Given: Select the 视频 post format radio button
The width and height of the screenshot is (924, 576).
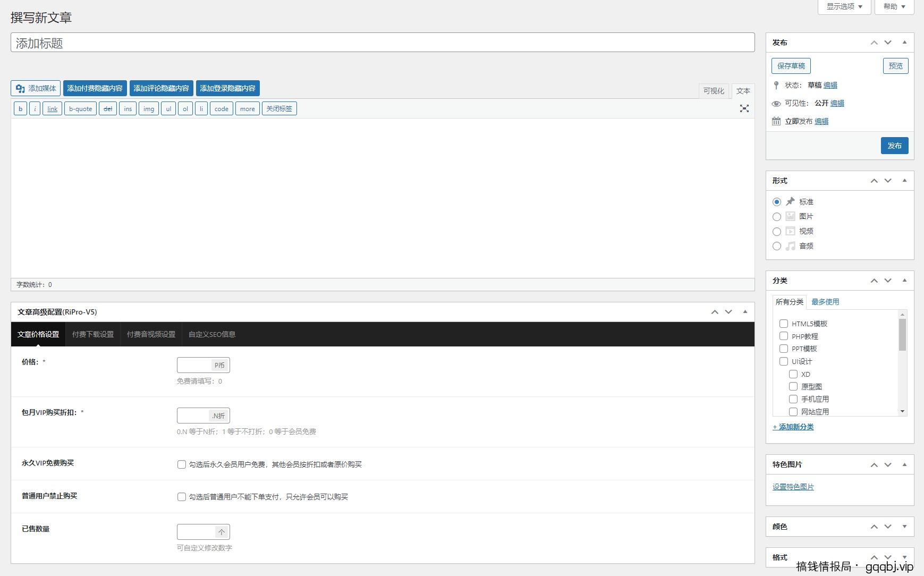Looking at the screenshot, I should pyautogui.click(x=776, y=232).
